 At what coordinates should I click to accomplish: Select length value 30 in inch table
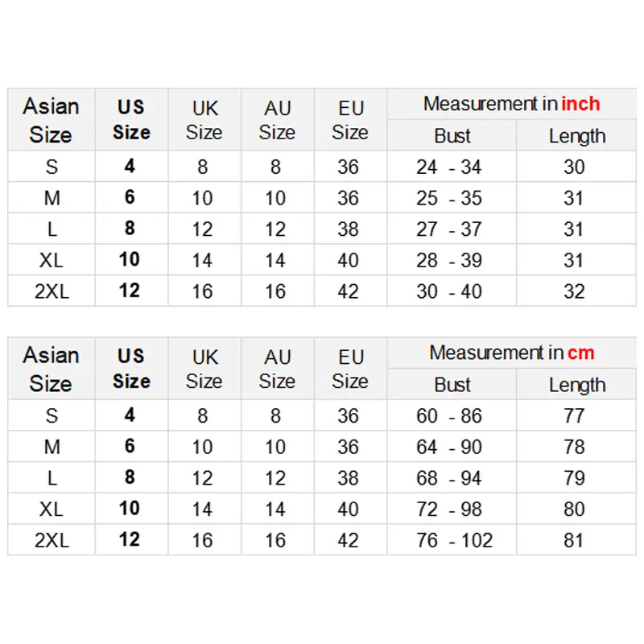pyautogui.click(x=574, y=167)
